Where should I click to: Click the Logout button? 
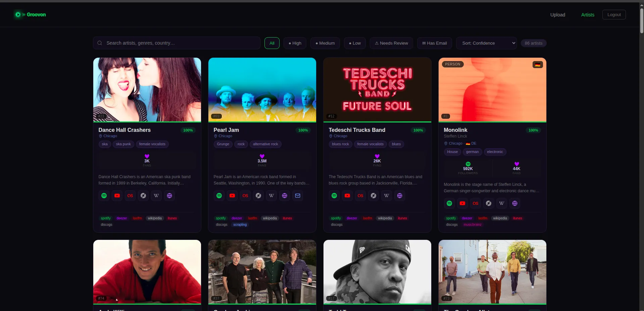pyautogui.click(x=614, y=14)
